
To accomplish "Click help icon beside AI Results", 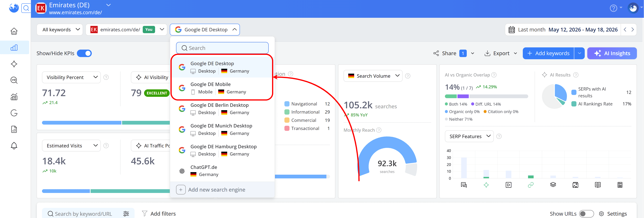I will click(576, 75).
